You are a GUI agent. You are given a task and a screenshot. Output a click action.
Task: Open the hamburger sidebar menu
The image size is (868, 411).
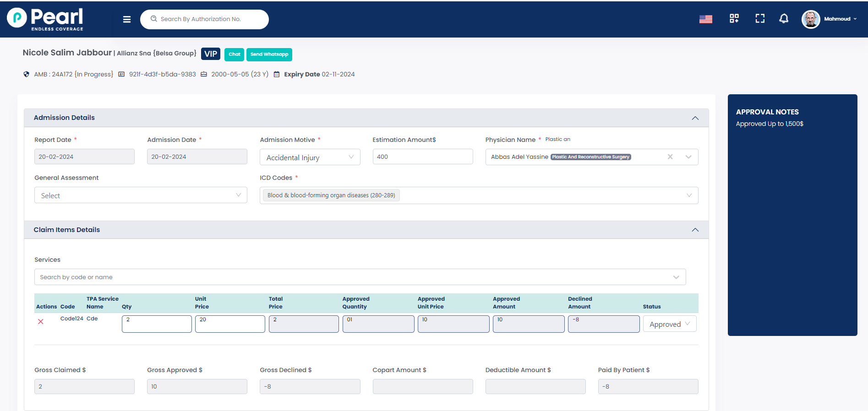coord(127,19)
